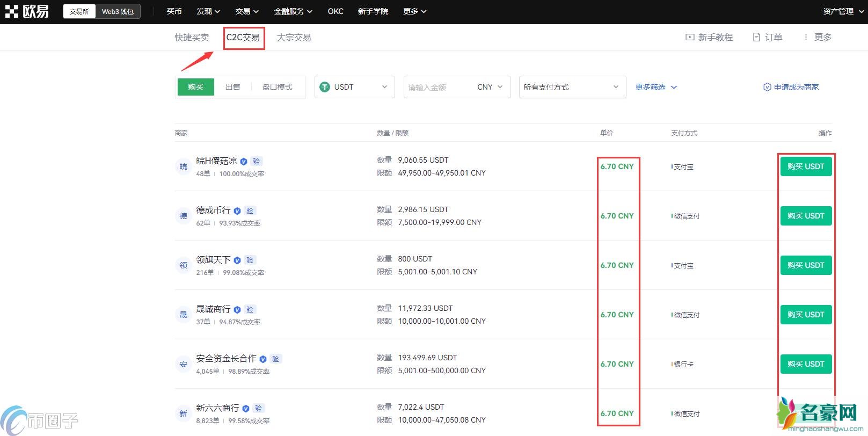Click the OKX 欧易 logo

[x=27, y=11]
